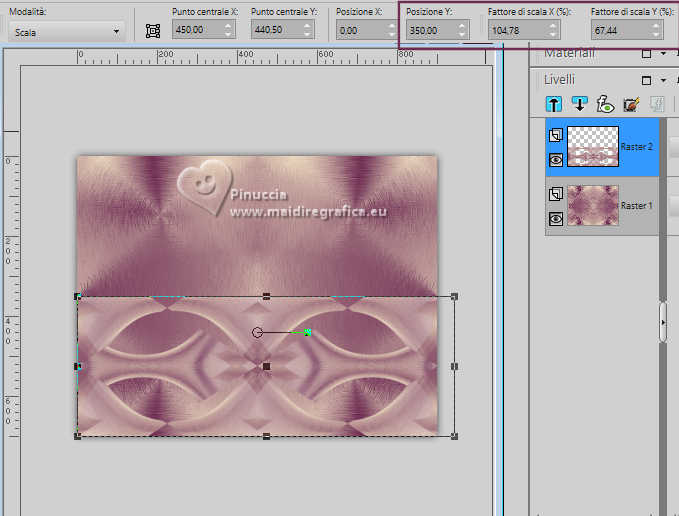Click the center move handle of selection

click(x=266, y=366)
